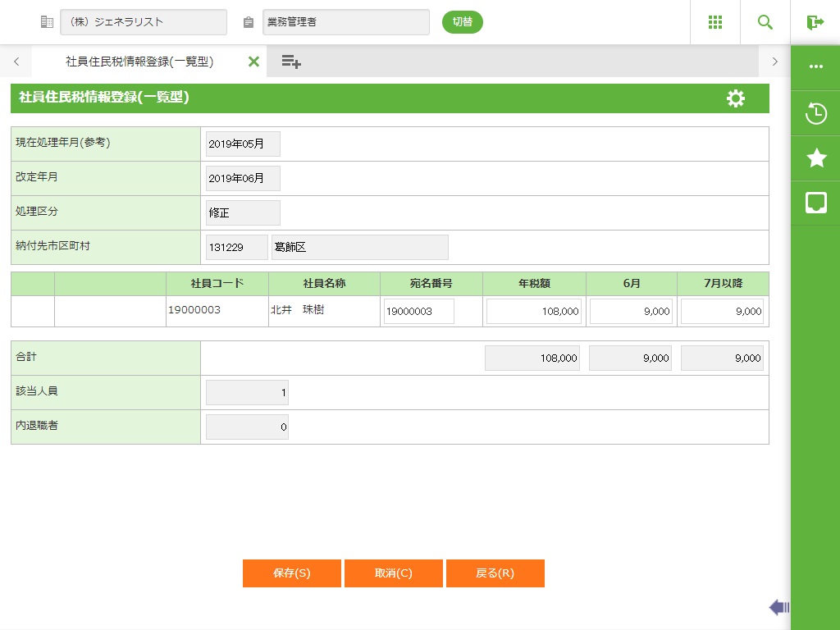Open the settings gear icon
This screenshot has height=630, width=840.
tap(736, 98)
